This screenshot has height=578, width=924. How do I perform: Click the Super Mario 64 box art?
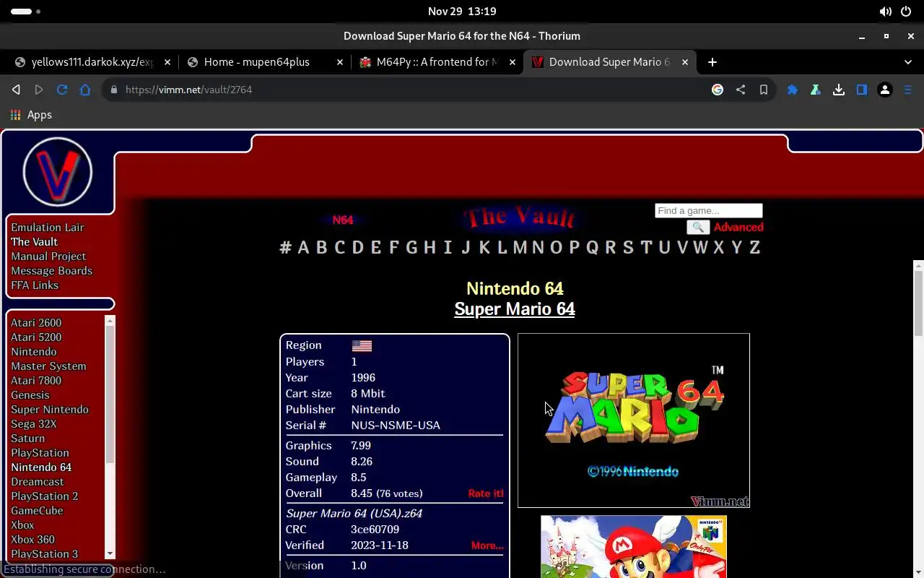pyautogui.click(x=634, y=547)
